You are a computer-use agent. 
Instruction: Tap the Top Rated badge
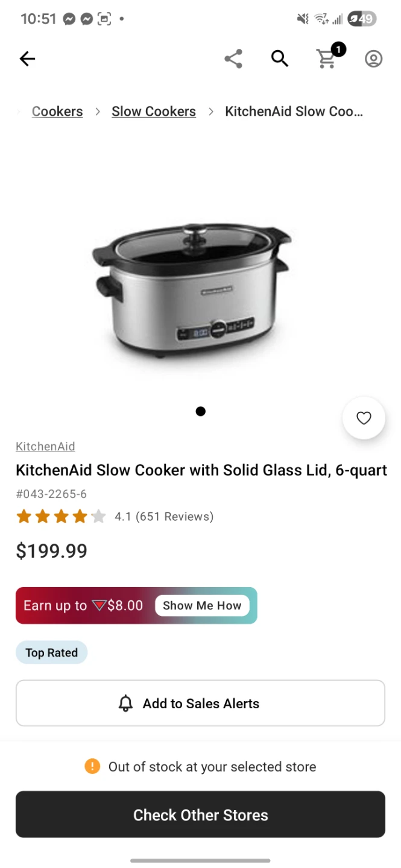coord(51,653)
